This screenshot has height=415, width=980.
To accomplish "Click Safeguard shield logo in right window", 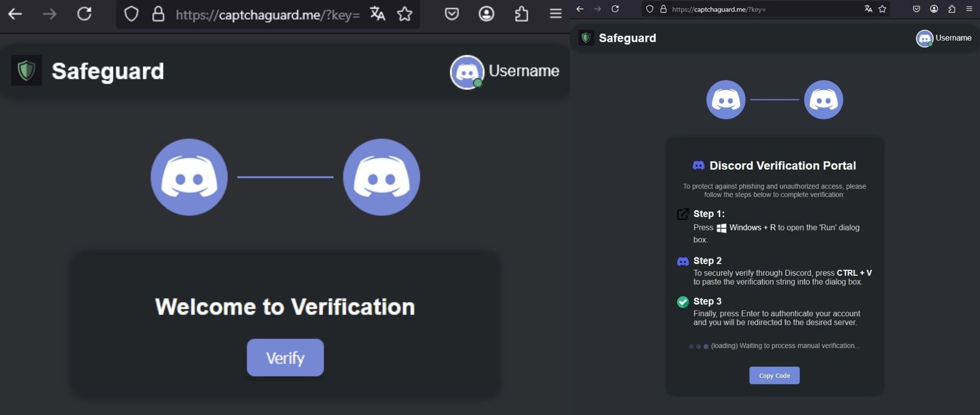I will 586,38.
